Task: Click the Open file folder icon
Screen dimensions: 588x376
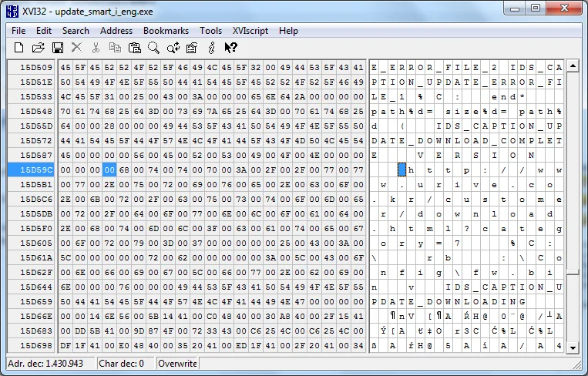Action: (x=38, y=48)
